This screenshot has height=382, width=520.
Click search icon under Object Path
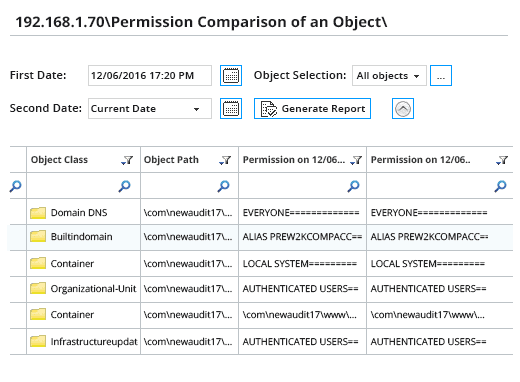tap(223, 186)
